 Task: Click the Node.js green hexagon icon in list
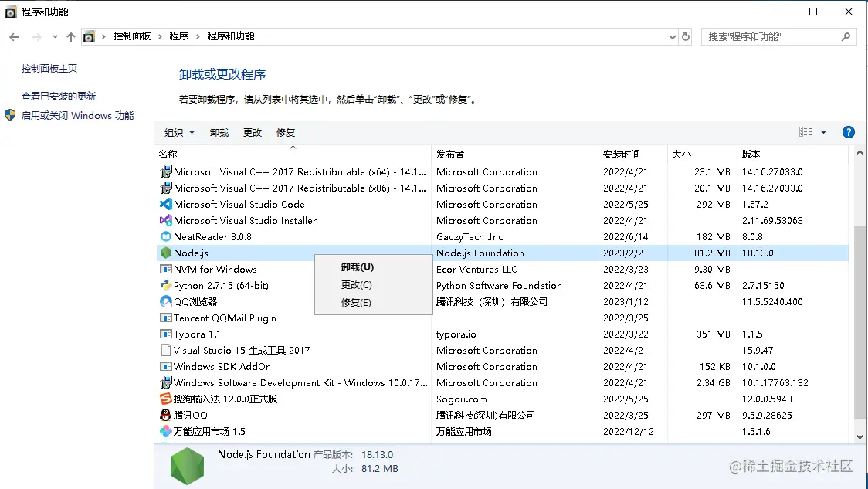coord(165,253)
